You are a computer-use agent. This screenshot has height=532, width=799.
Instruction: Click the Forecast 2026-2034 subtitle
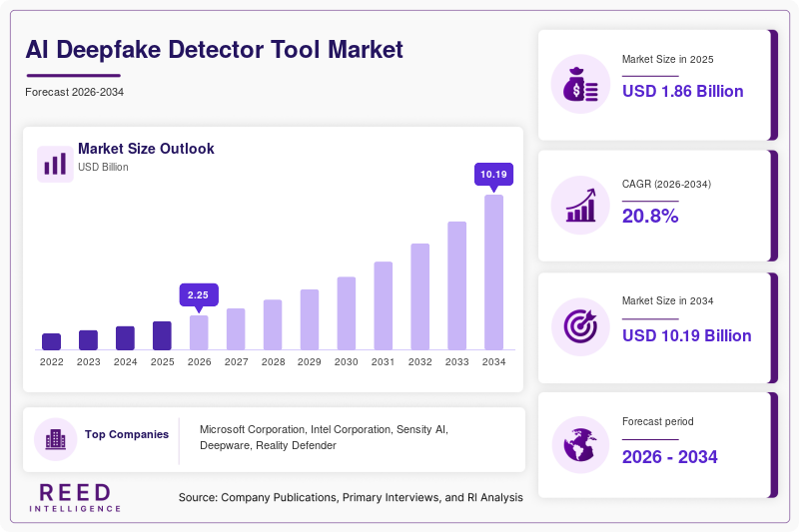point(74,92)
